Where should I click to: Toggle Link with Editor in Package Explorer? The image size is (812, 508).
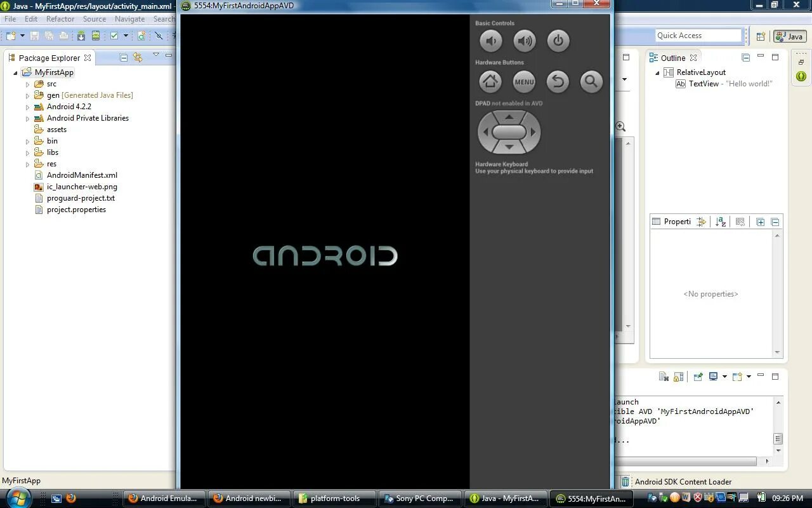click(138, 58)
